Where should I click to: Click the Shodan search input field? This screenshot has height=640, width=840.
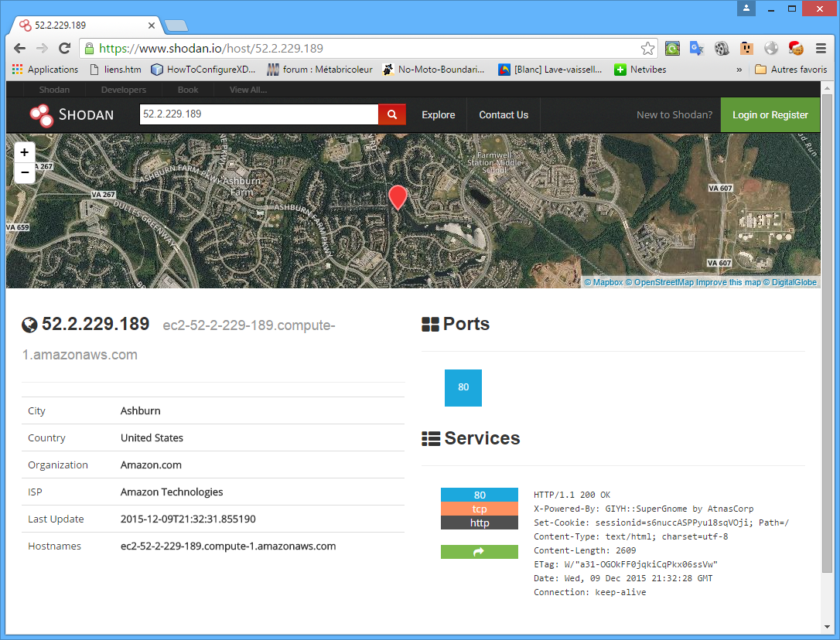point(258,114)
